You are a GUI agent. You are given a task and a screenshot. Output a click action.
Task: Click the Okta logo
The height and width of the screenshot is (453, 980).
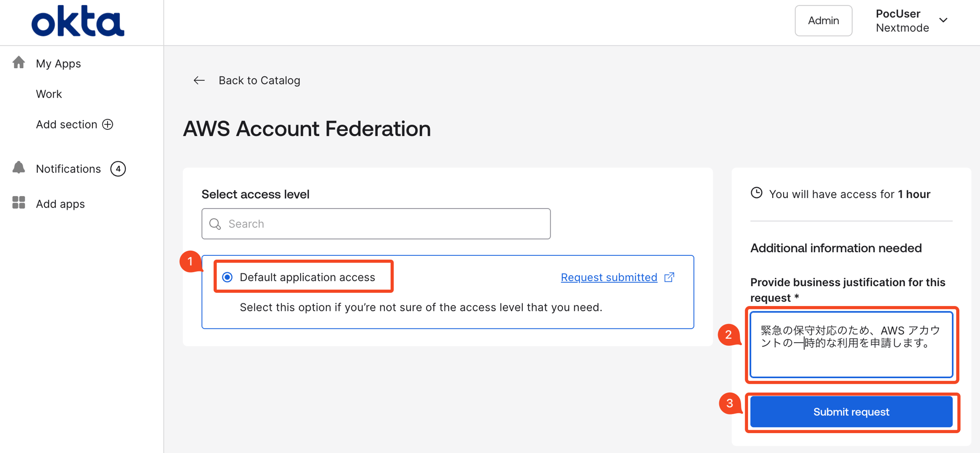click(x=77, y=21)
